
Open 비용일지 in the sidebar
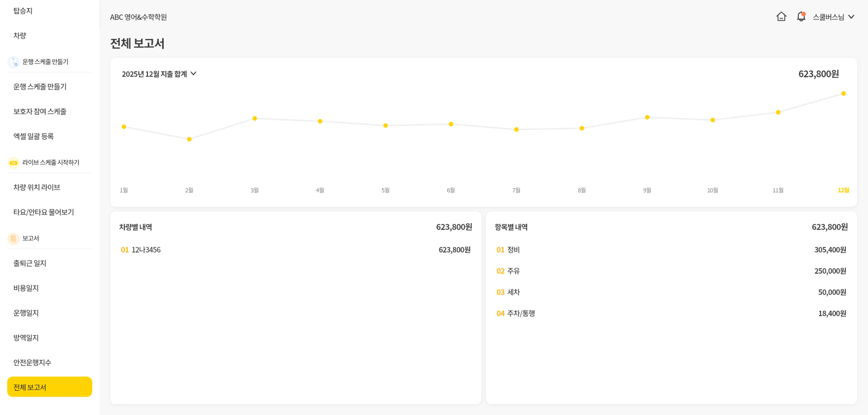(x=26, y=288)
